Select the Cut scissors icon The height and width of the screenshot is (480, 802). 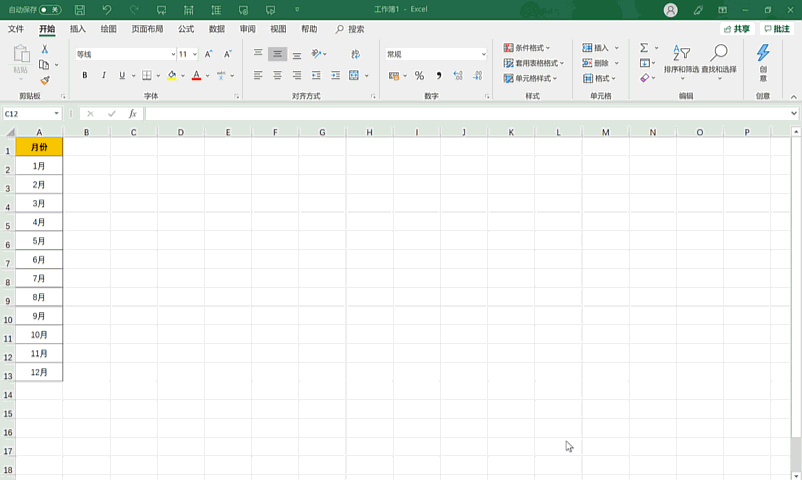tap(44, 49)
